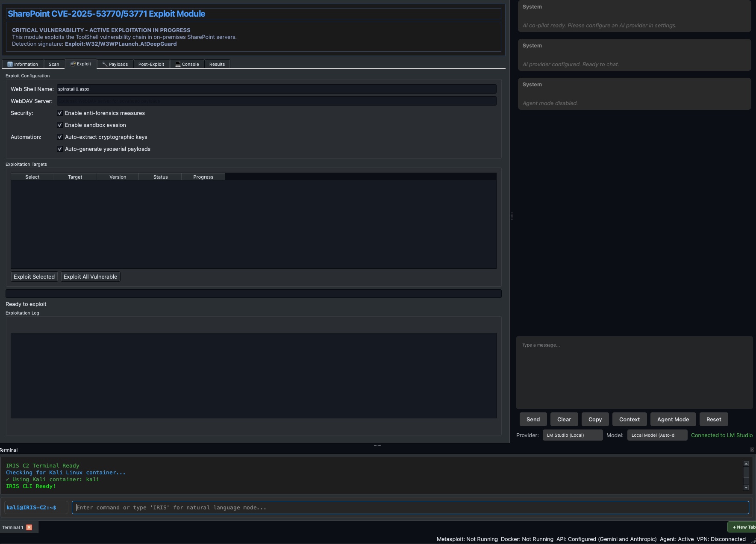756x544 pixels.
Task: Click the Information tab icon
Action: 10,64
